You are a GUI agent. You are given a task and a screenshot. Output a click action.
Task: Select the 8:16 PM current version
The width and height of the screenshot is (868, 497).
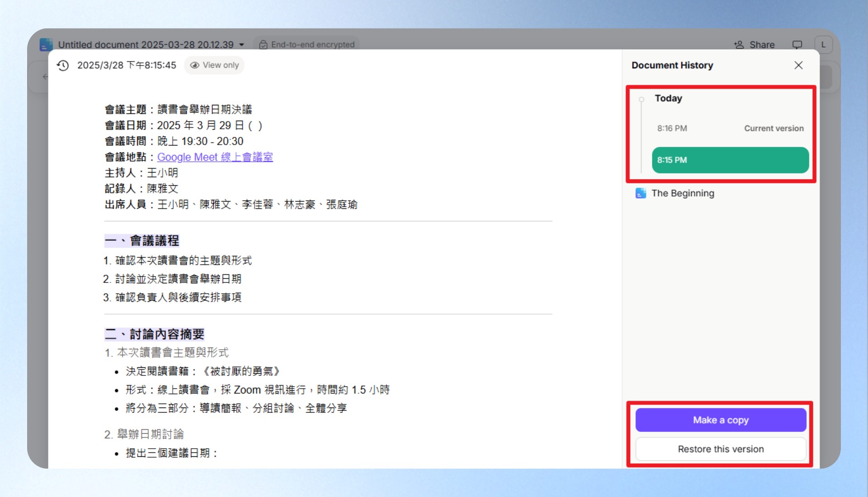pyautogui.click(x=730, y=128)
